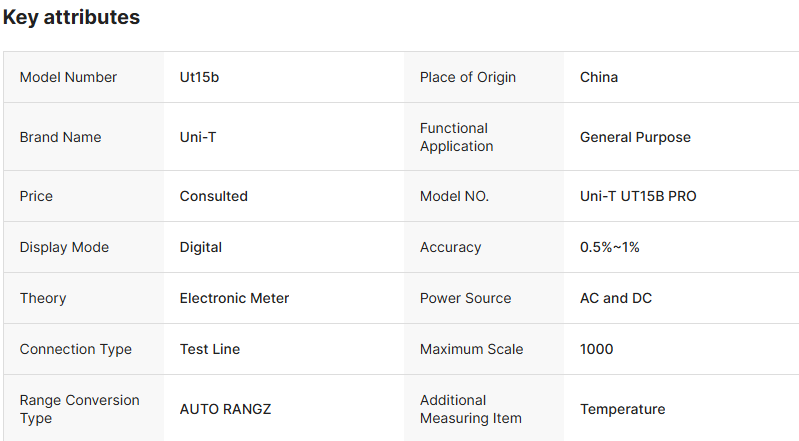Select the AUTO RANGZ value
799x441 pixels.
[225, 409]
